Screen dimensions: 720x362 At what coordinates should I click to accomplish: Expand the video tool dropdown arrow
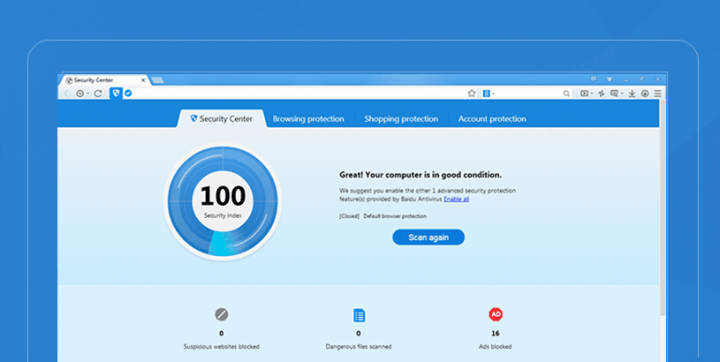point(591,94)
